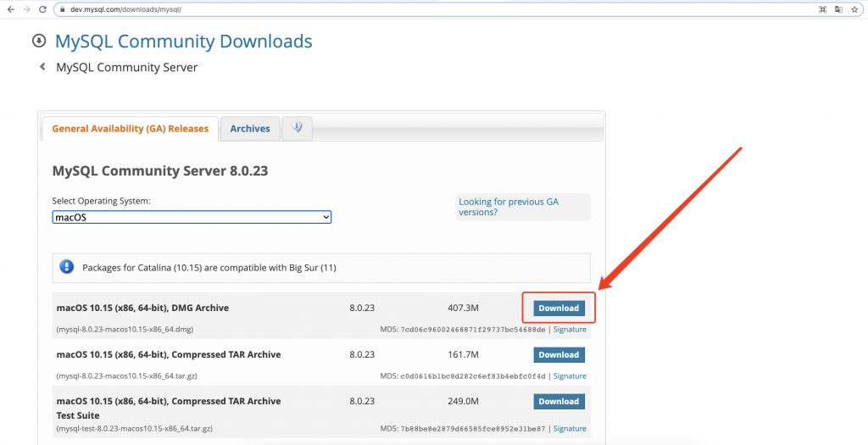Bookmark this page with the star icon
The image size is (868, 445).
(x=854, y=9)
